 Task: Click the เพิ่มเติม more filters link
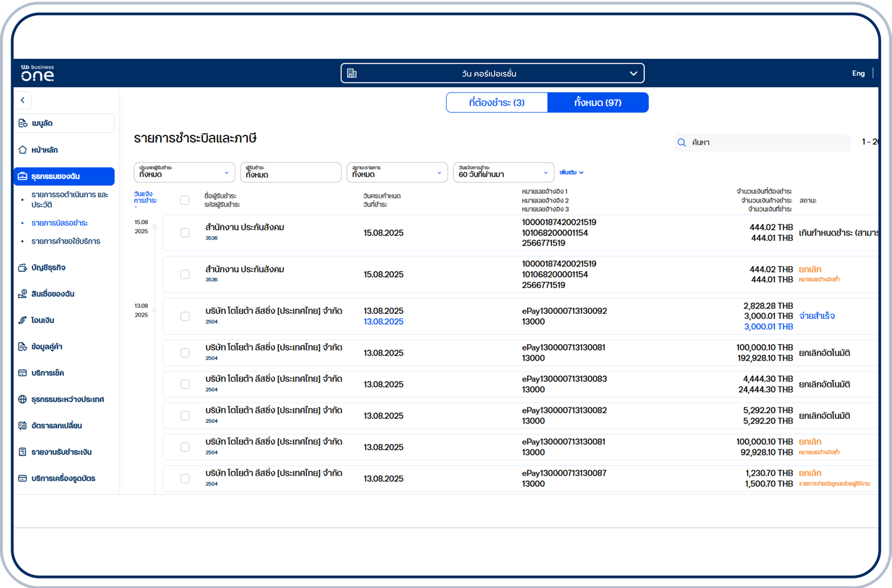[x=571, y=173]
